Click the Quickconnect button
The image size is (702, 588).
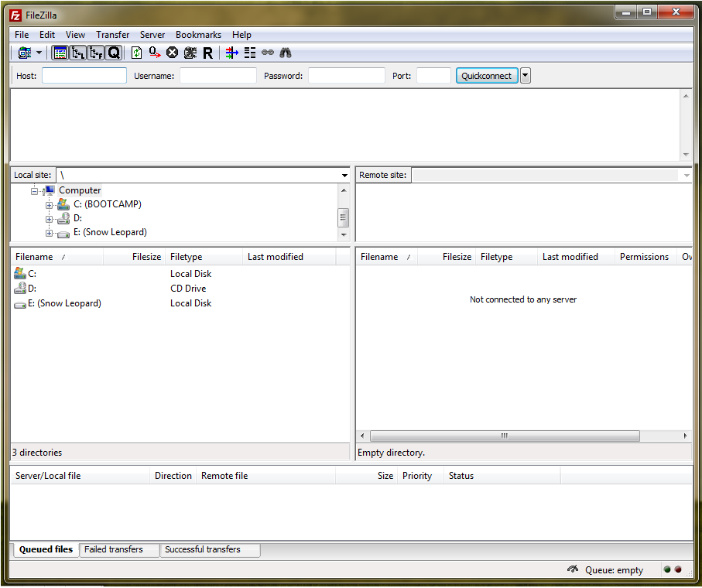click(487, 76)
